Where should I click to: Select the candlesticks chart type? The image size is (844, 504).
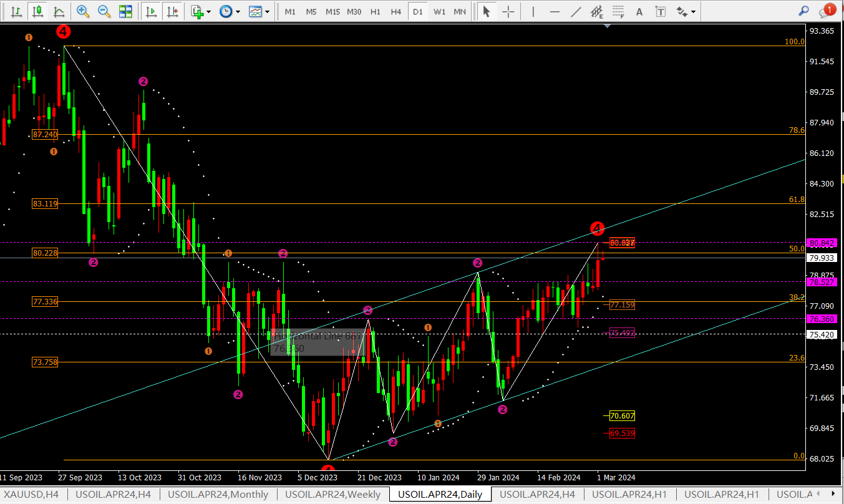click(x=38, y=11)
